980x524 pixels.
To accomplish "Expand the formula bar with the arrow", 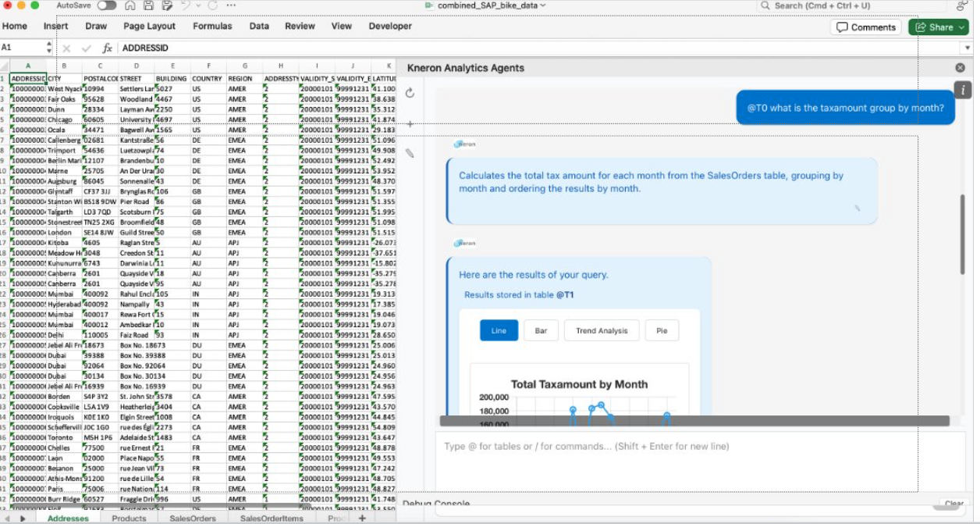I will point(968,48).
